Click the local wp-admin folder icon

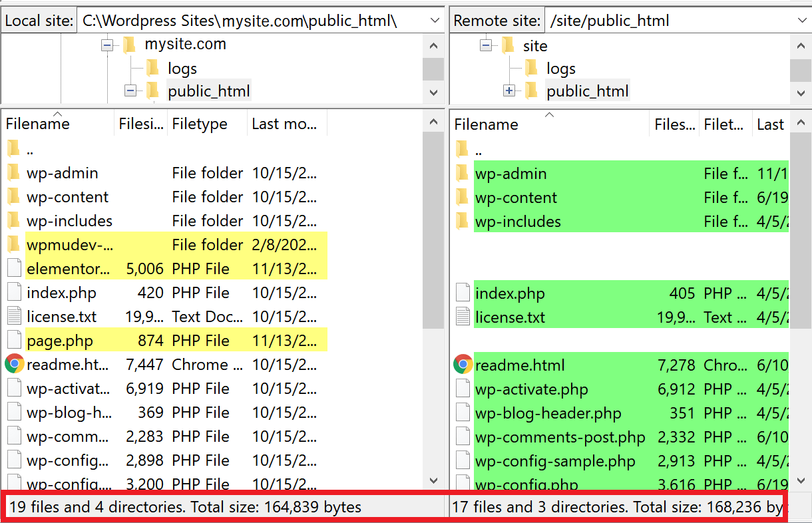point(14,172)
